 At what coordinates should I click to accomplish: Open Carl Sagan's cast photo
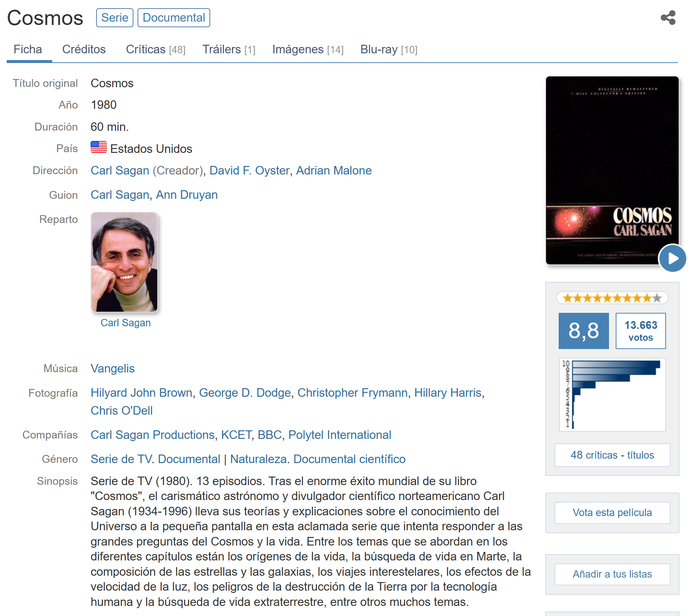pyautogui.click(x=124, y=262)
